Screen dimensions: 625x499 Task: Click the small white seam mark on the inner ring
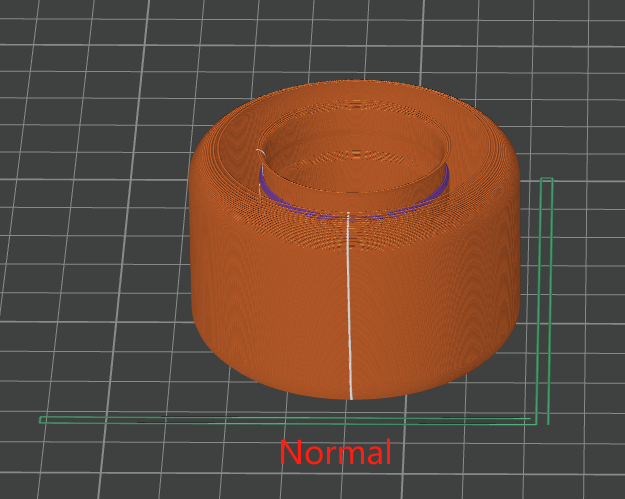(261, 154)
